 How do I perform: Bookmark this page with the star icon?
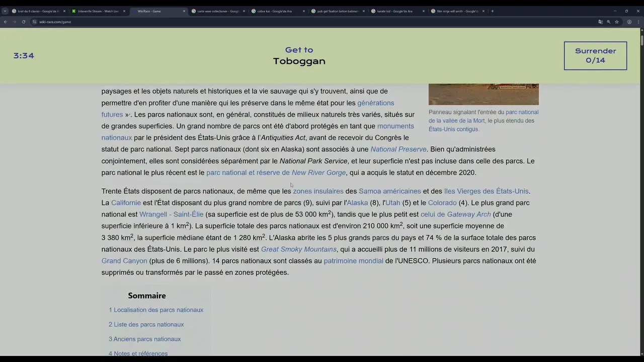click(x=616, y=22)
